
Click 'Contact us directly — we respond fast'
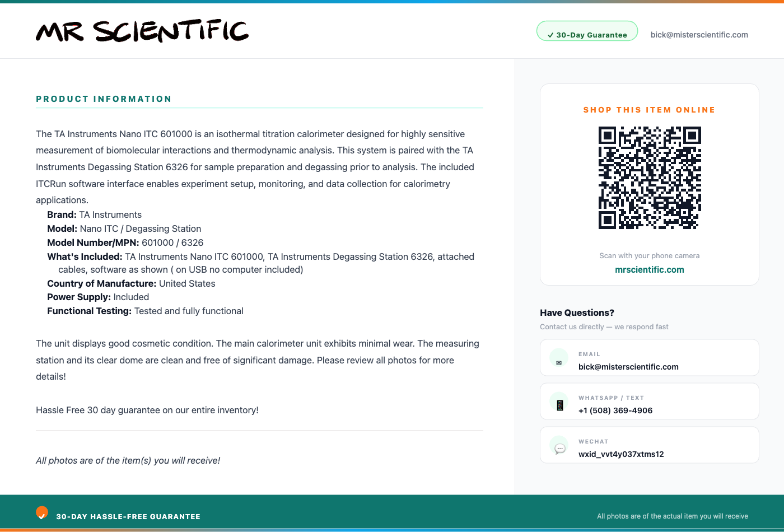tap(604, 326)
